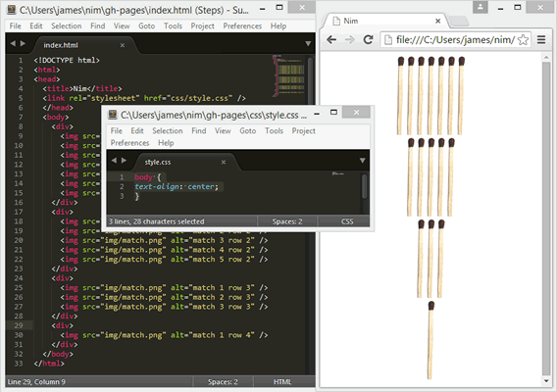Open tab list dropdown in index.html window

(308, 44)
